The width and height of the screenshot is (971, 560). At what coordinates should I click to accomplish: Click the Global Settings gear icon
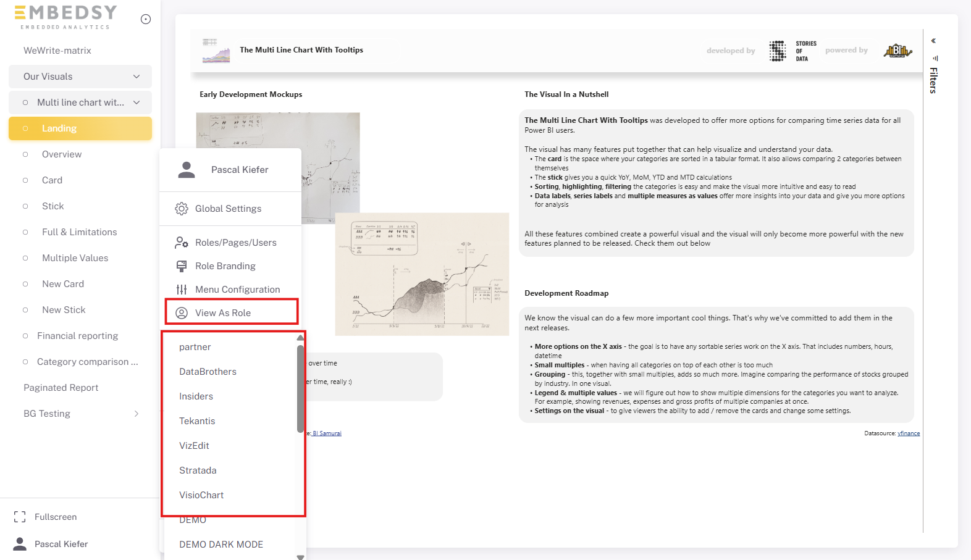(x=182, y=209)
